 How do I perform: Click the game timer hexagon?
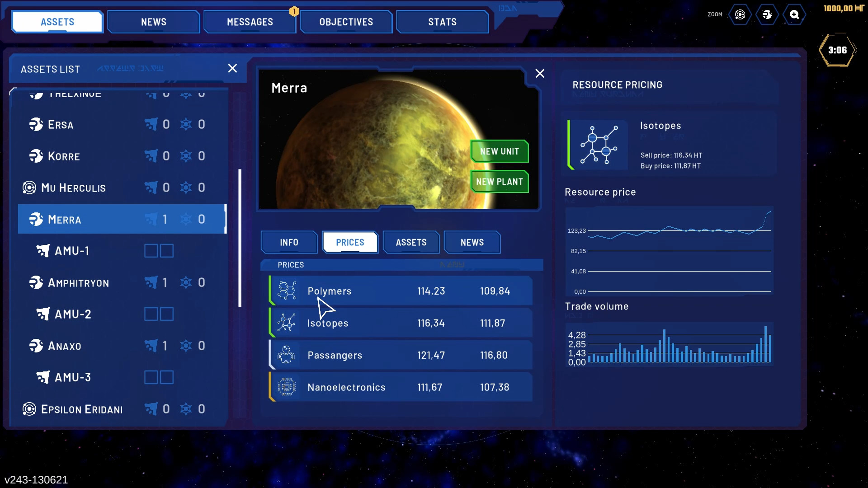click(837, 50)
